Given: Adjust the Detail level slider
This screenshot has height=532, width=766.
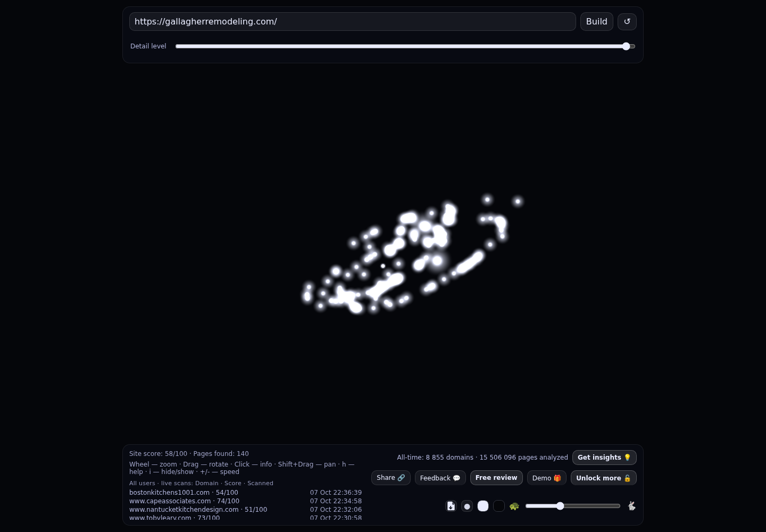Looking at the screenshot, I should coord(405,46).
